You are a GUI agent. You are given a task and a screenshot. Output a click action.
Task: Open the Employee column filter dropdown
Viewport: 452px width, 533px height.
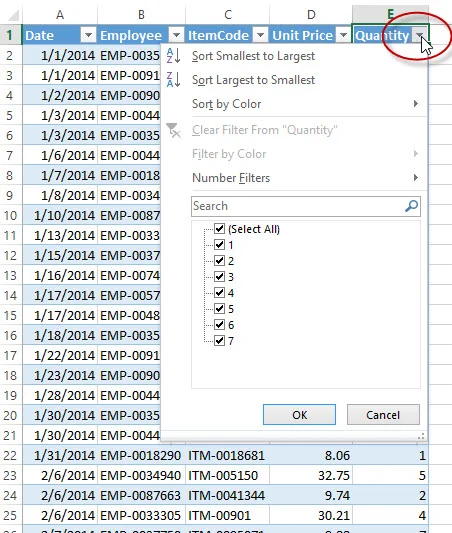[x=176, y=35]
